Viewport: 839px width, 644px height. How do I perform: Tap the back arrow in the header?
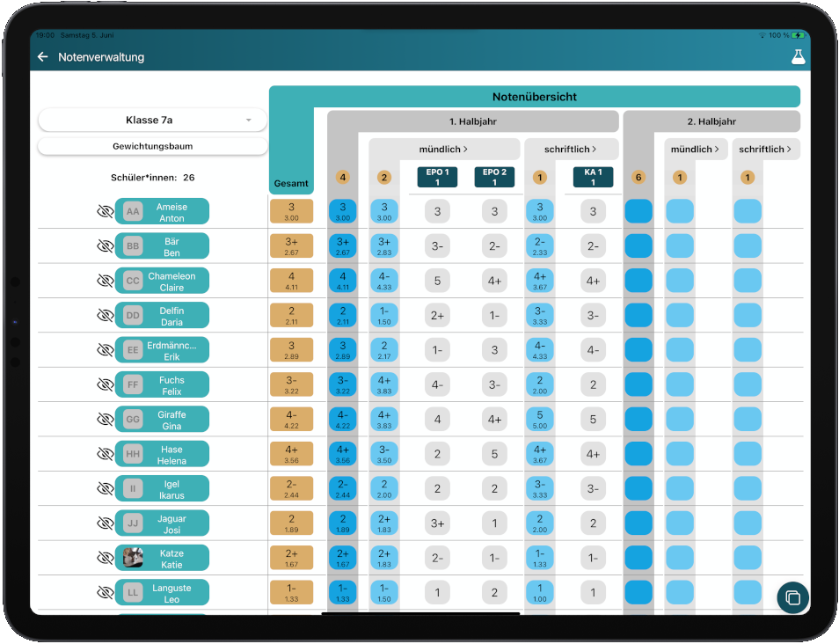point(42,57)
